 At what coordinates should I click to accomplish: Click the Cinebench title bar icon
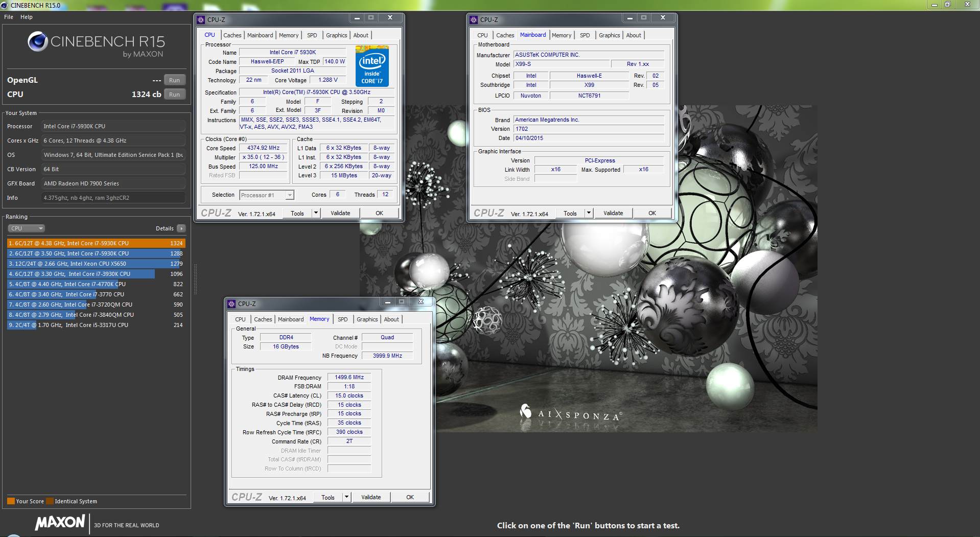point(5,5)
